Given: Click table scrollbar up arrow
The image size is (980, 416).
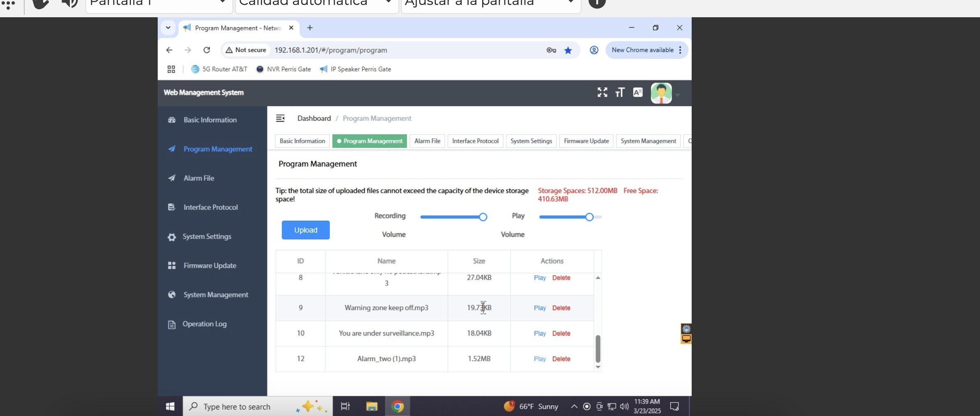Looking at the screenshot, I should tap(598, 278).
